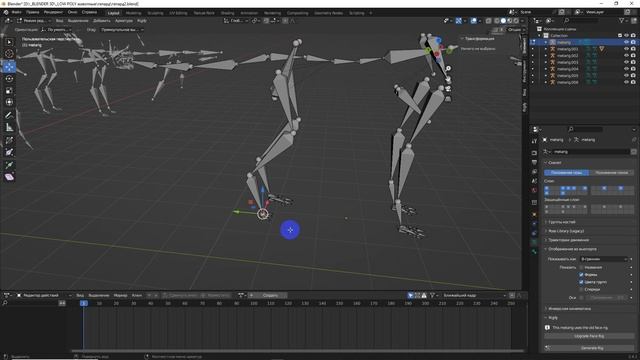The height and width of the screenshot is (360, 640).
Task: Open the File menu
Action: coord(17,12)
